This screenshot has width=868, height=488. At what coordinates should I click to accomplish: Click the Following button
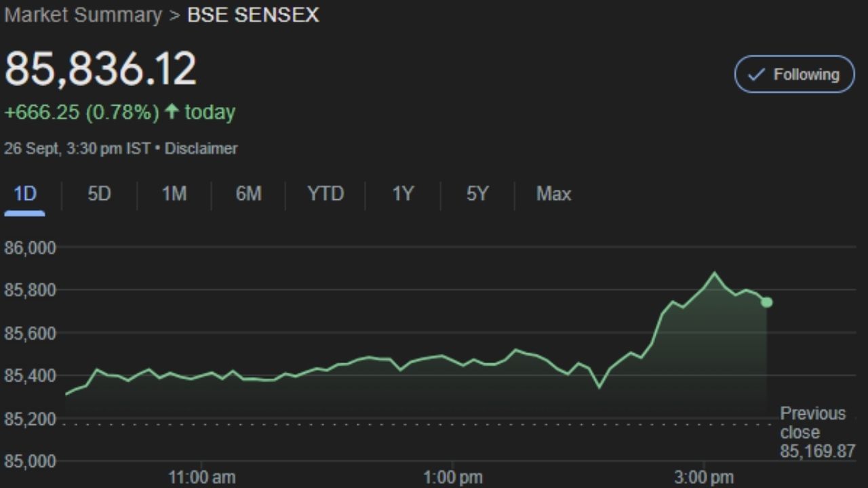[794, 75]
